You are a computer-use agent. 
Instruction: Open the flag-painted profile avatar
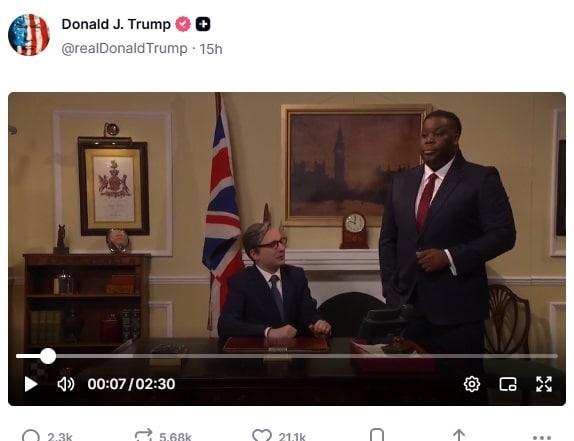coord(29,35)
